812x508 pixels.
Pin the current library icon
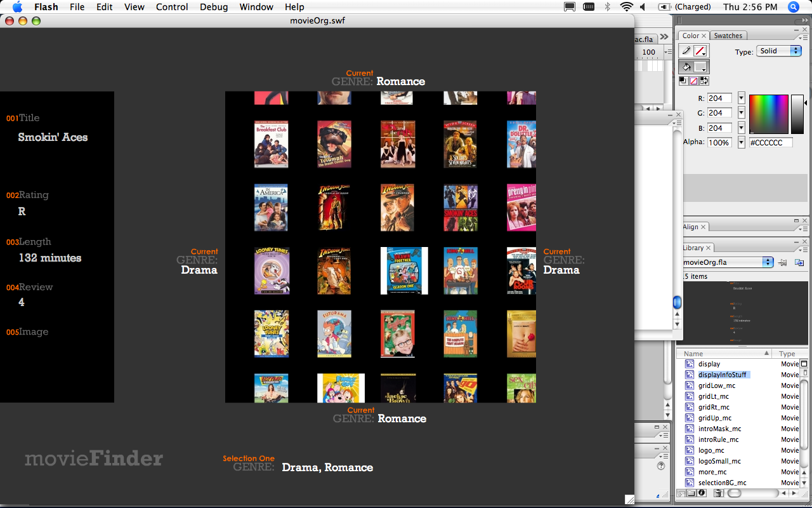coord(783,262)
